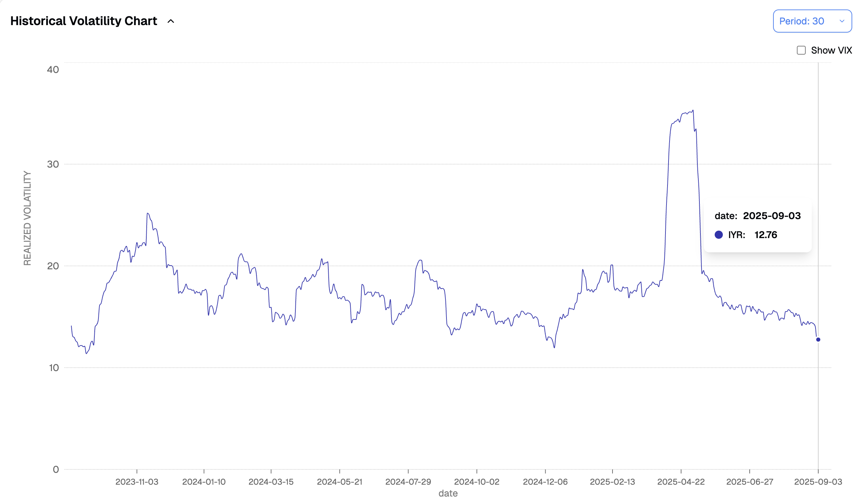Click the Period dropdown's down arrow
Image resolution: width=859 pixels, height=504 pixels.
[x=842, y=21]
